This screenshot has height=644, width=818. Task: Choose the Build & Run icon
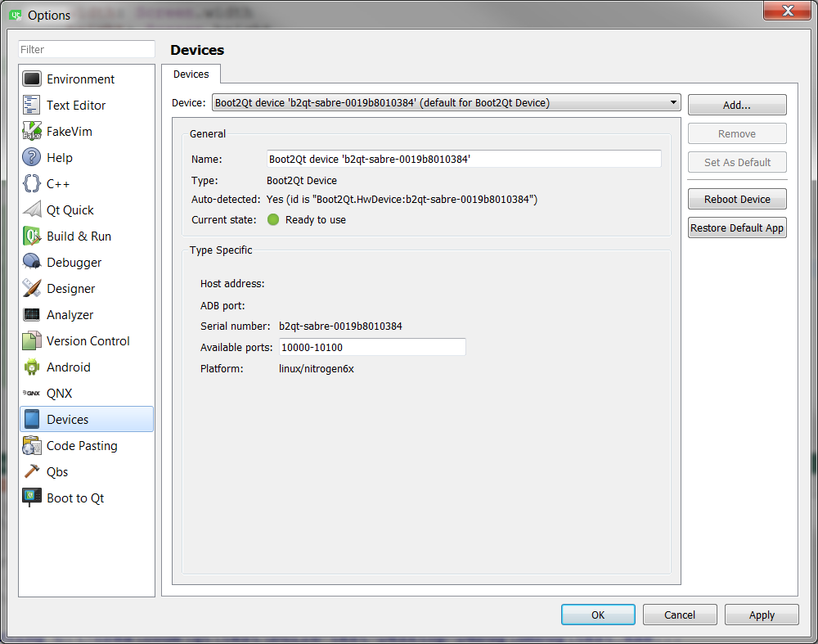pos(32,236)
